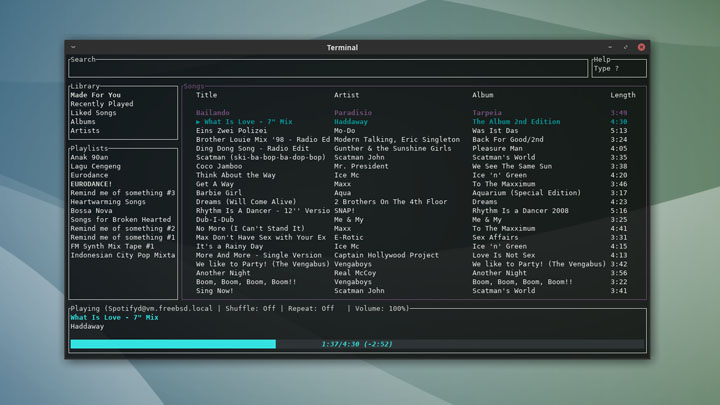Select the song Barbie Girl
Screen dimensions: 720x405
pyautogui.click(x=219, y=193)
